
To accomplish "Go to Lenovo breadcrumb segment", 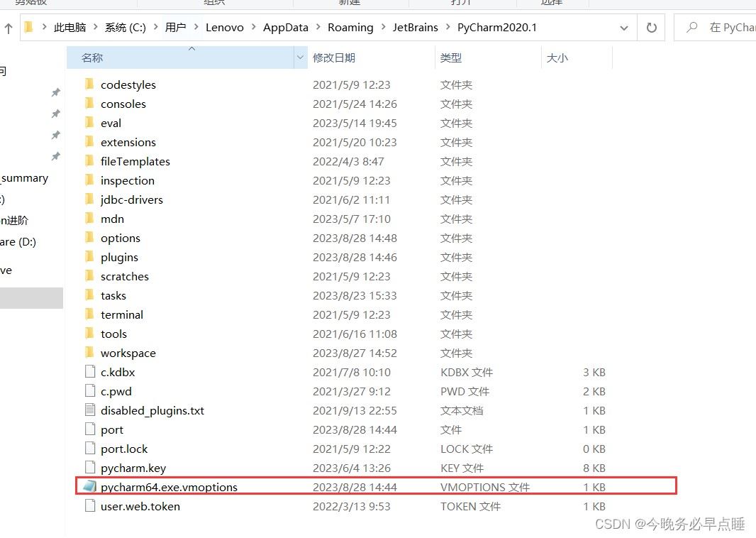I will tap(225, 28).
